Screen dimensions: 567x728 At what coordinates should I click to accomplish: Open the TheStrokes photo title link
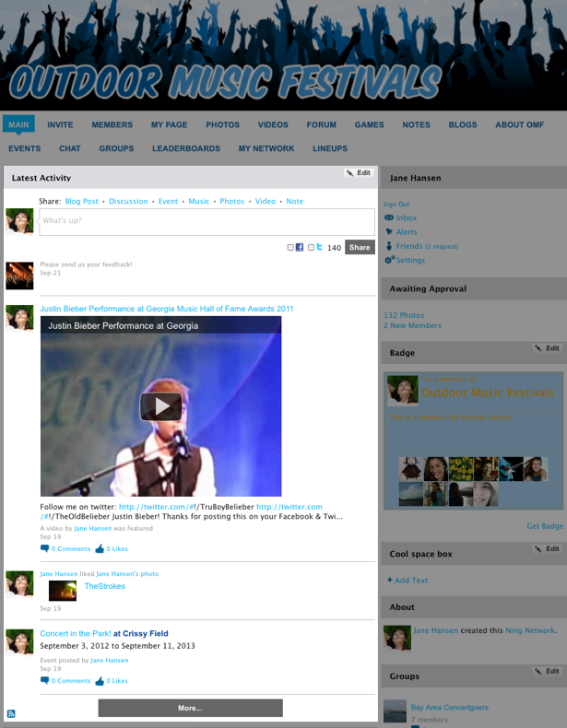(105, 586)
